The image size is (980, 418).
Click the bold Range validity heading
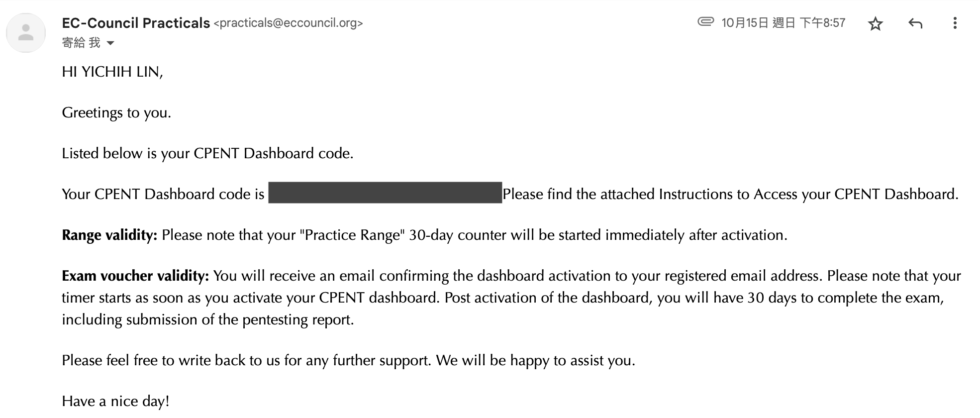pyautogui.click(x=109, y=235)
